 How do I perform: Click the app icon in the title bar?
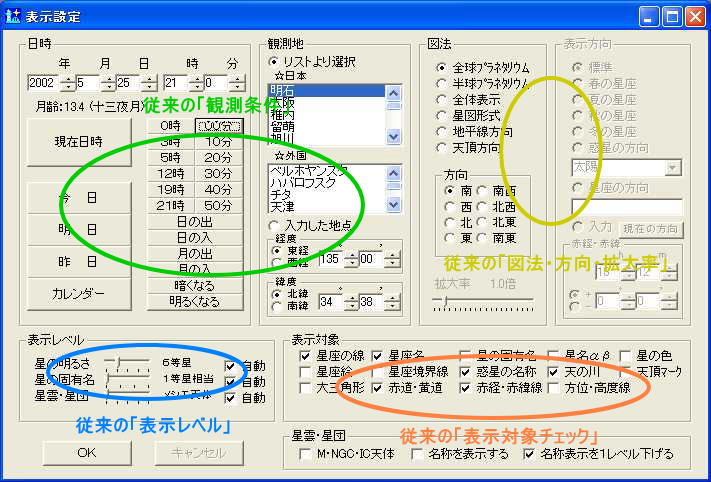point(14,16)
